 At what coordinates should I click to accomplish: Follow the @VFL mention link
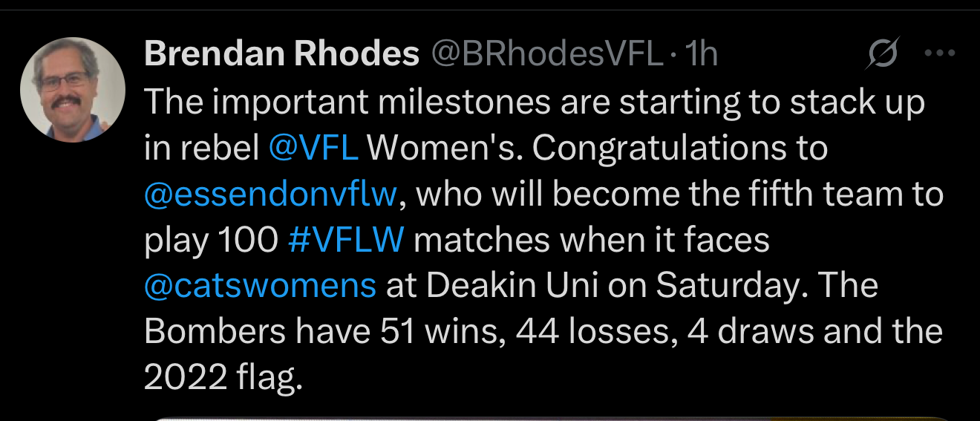[313, 149]
